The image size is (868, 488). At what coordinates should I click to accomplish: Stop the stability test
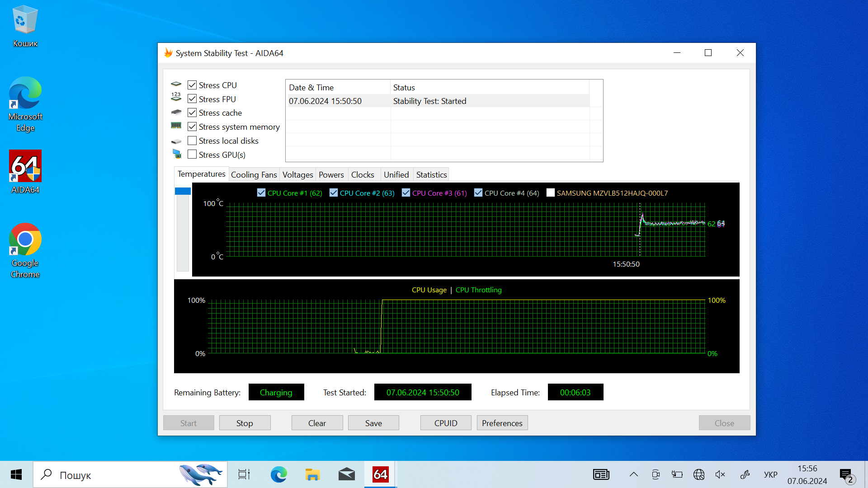tap(245, 423)
